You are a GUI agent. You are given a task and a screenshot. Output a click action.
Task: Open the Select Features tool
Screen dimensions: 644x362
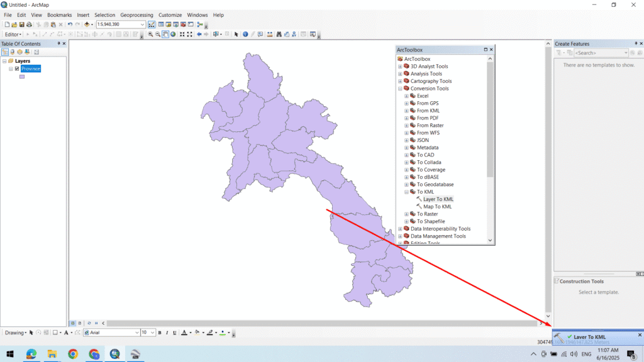(x=215, y=35)
